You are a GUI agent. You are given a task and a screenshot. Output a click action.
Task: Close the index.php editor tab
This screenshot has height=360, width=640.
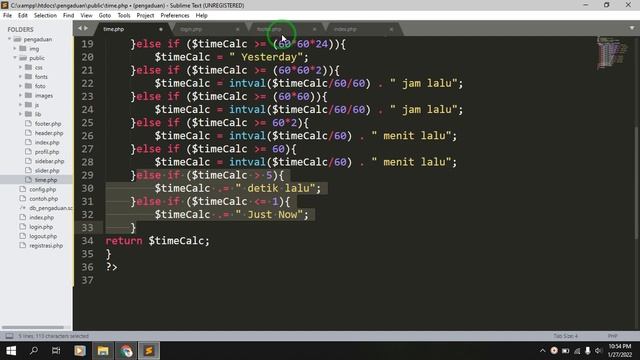click(391, 29)
